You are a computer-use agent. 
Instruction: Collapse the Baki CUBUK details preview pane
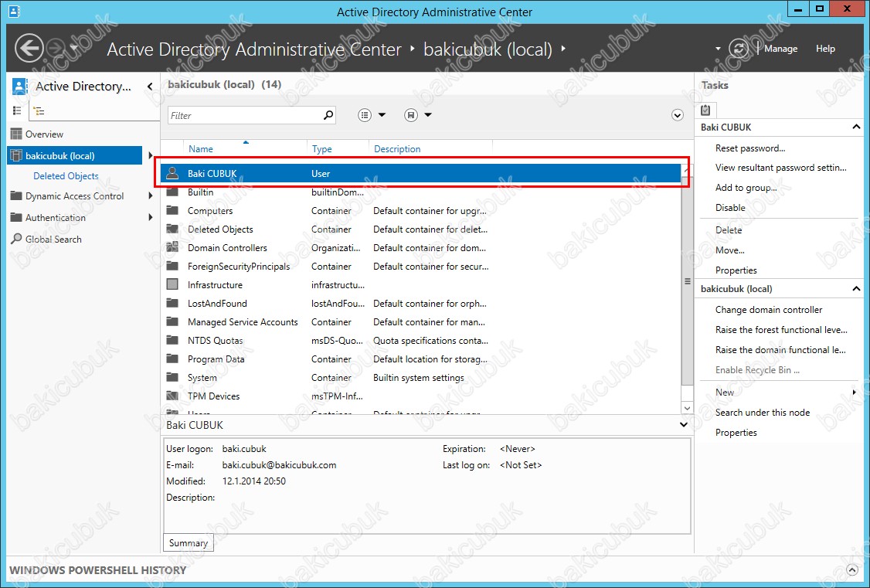point(684,425)
